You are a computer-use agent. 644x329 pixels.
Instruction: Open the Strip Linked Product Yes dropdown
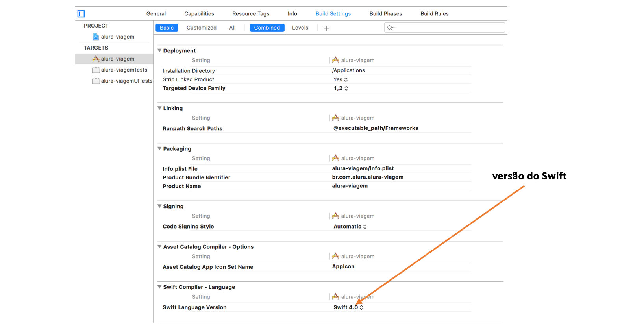click(341, 79)
